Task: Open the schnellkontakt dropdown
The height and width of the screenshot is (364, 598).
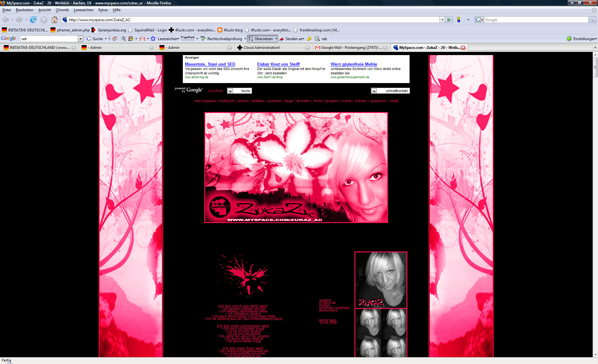Action: (x=374, y=91)
